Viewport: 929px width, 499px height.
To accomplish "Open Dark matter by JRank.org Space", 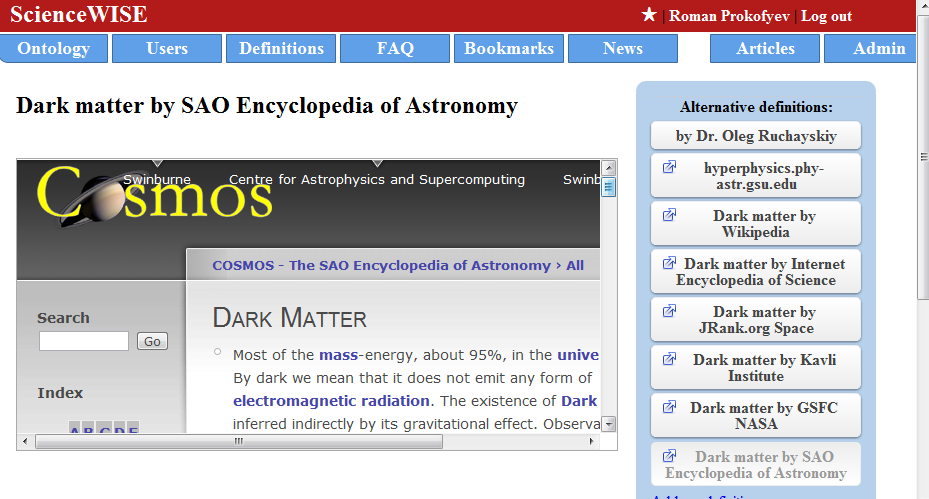I will 756,319.
